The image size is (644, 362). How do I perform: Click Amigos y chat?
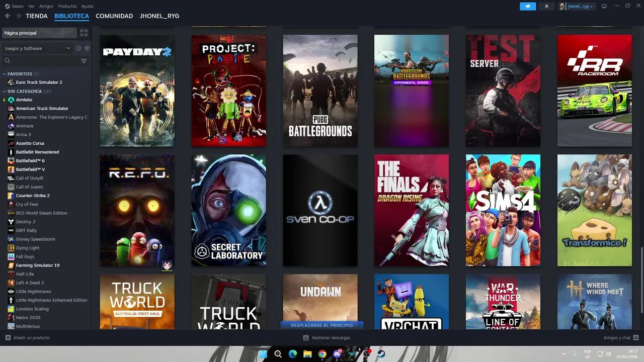point(617,338)
